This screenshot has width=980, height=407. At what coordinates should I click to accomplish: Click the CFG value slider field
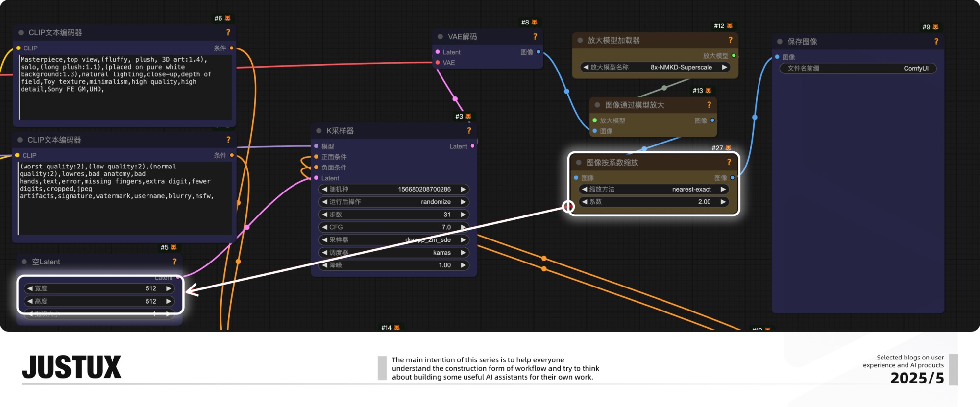pos(394,227)
